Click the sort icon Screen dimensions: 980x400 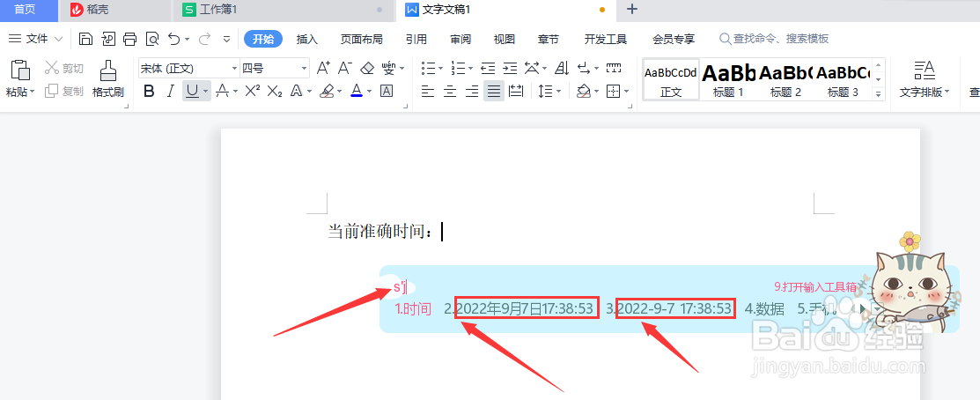(562, 68)
